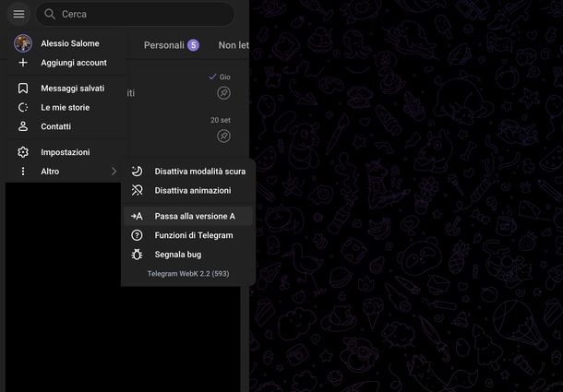Click the Altro three-dots icon
The height and width of the screenshot is (392, 563).
[23, 172]
